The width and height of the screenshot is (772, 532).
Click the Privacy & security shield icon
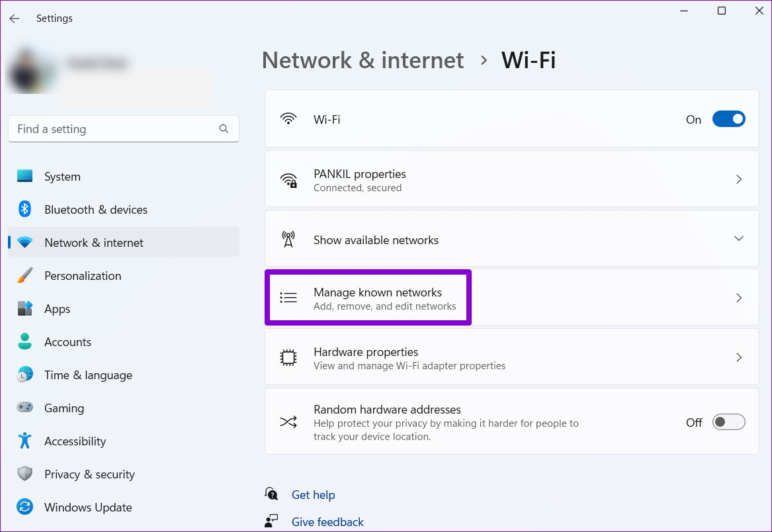(25, 474)
